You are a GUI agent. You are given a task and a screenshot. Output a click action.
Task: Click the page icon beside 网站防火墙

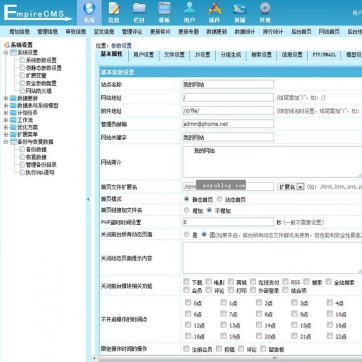click(x=22, y=91)
